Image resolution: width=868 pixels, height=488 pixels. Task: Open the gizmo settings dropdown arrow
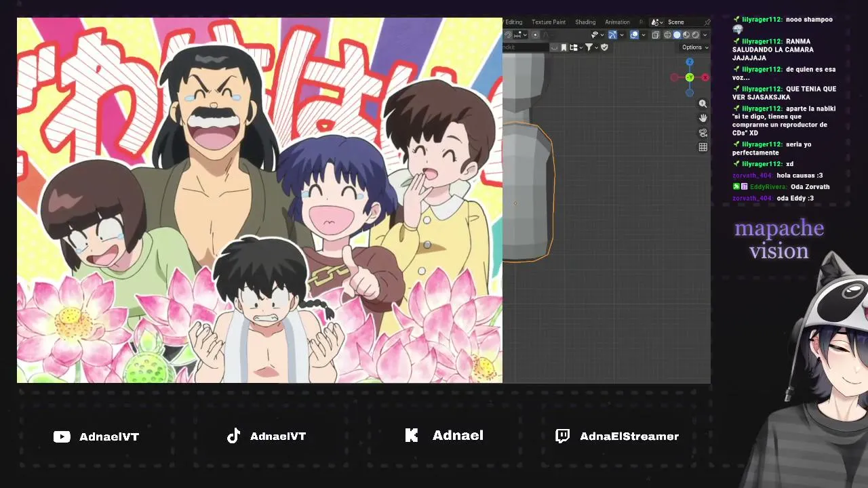621,35
